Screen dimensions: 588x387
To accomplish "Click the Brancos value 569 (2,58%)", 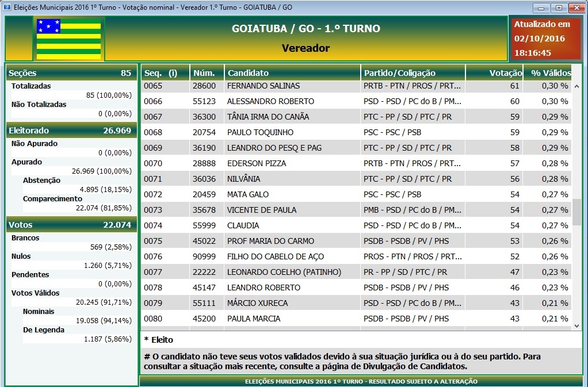I will pos(111,247).
